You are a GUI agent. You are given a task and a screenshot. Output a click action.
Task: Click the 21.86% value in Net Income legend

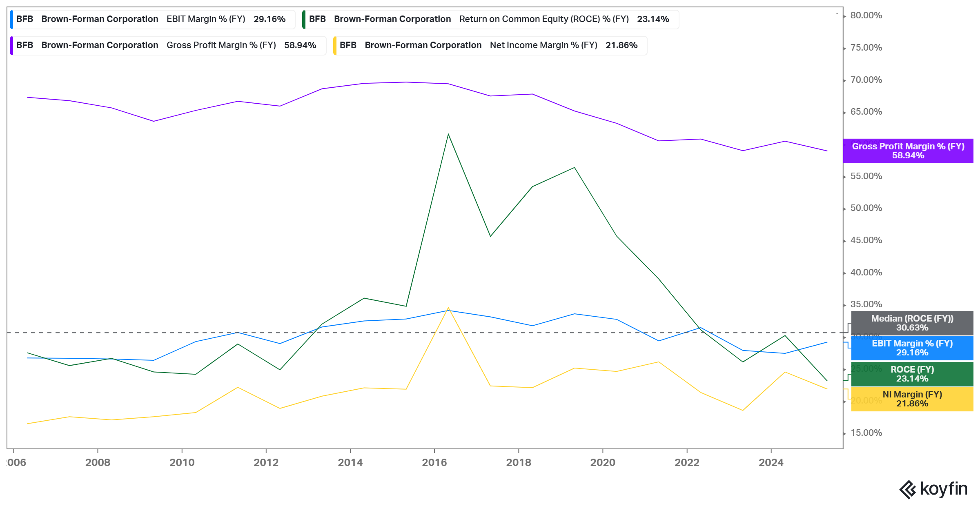click(x=621, y=45)
